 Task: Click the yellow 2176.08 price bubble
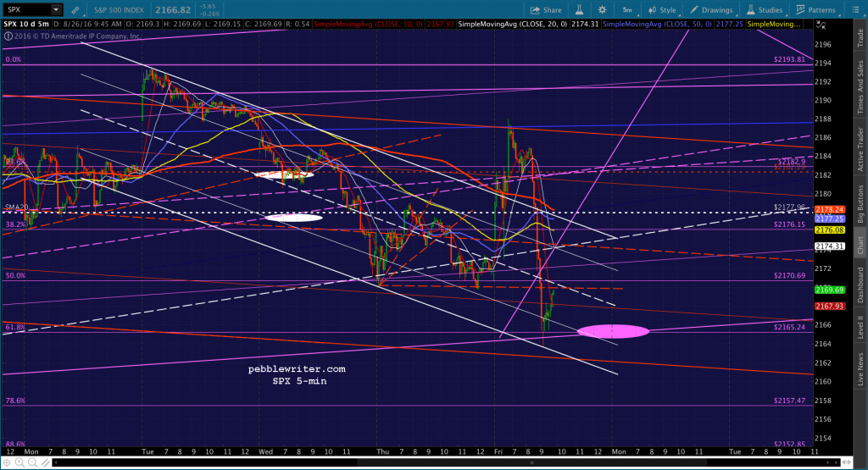pyautogui.click(x=829, y=230)
